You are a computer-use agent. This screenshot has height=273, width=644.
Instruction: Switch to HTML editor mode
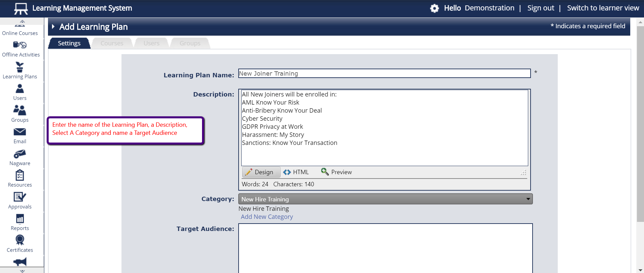pos(296,172)
